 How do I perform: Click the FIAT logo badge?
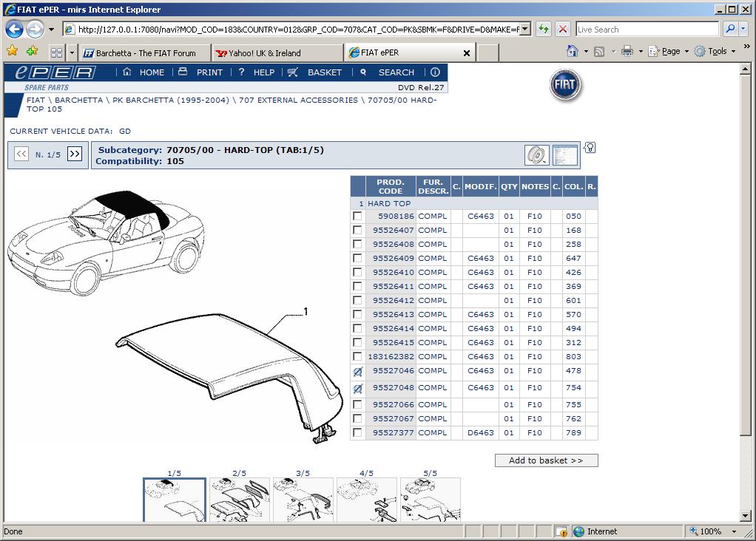click(x=565, y=85)
